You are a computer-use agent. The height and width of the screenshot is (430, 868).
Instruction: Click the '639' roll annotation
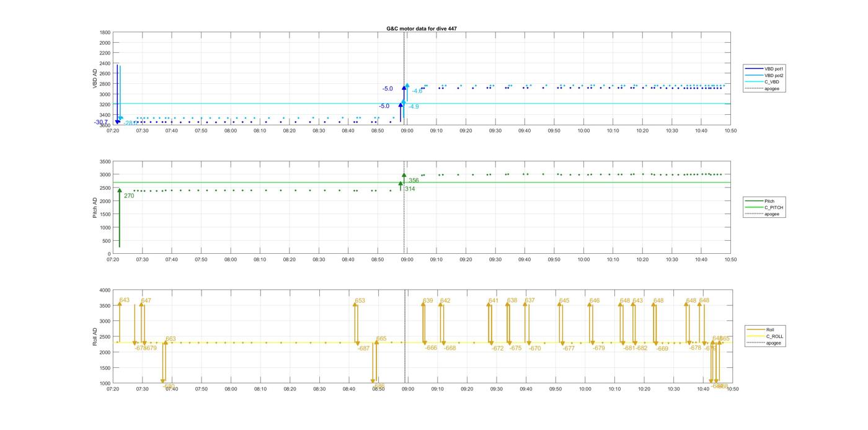point(428,301)
